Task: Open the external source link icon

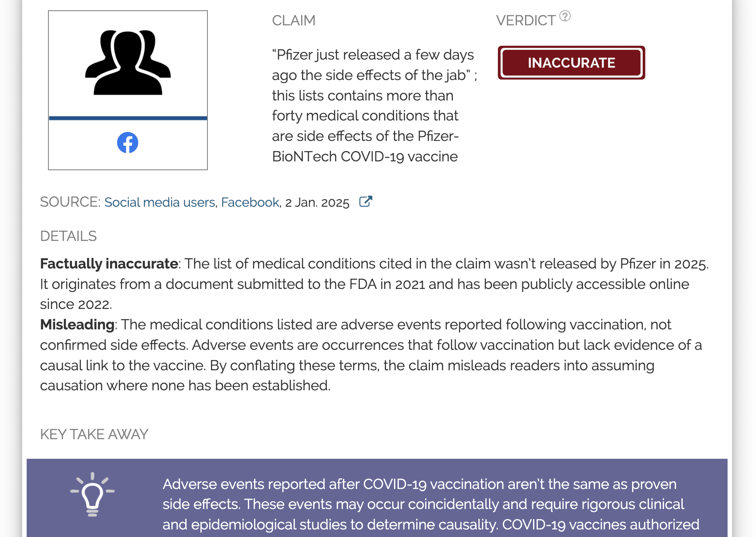Action: (365, 201)
